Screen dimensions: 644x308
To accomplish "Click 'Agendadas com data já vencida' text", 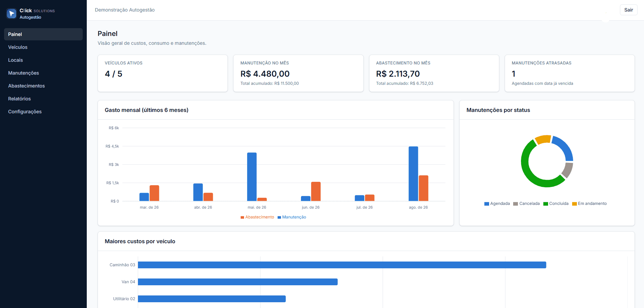I will [542, 83].
